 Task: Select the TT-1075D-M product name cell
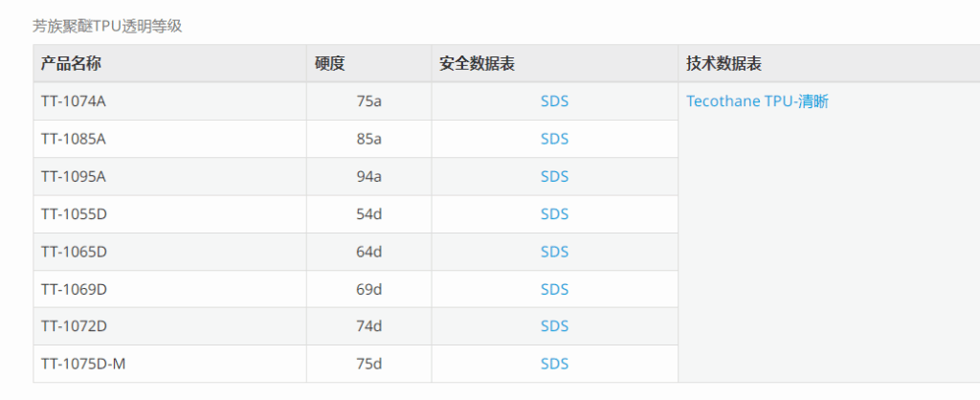pos(170,364)
